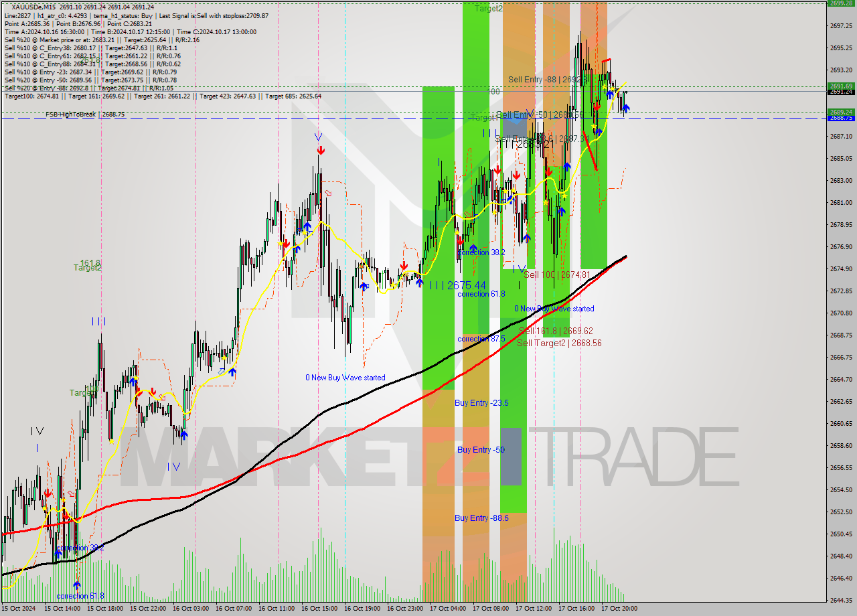Click the '16 Oct 23:00' time axis label

(404, 609)
